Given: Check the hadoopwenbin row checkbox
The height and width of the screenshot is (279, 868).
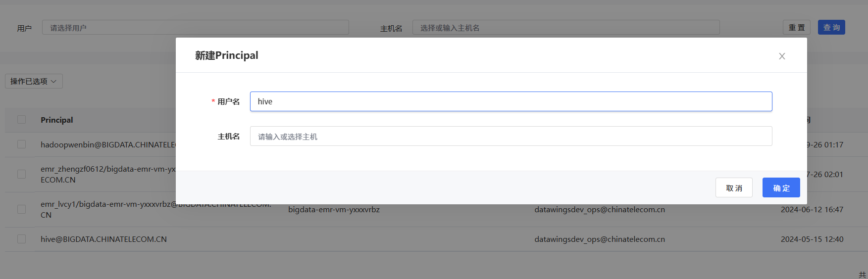Looking at the screenshot, I should click(21, 144).
